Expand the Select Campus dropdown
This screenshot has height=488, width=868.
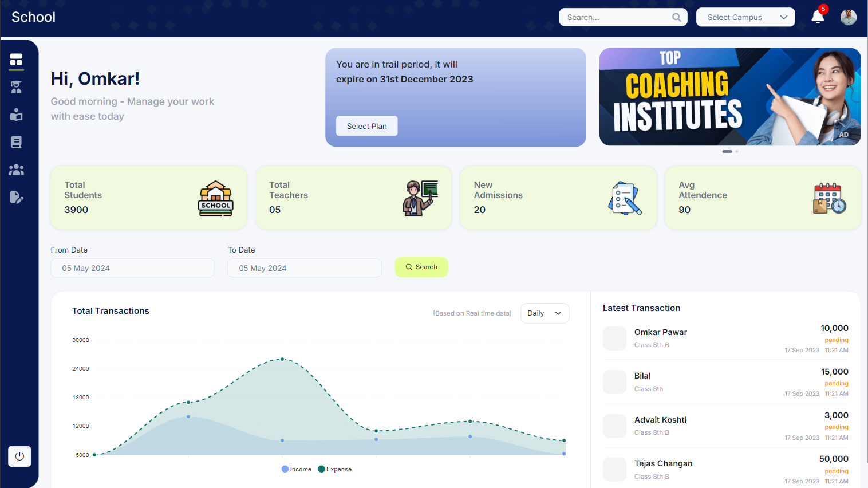coord(745,17)
